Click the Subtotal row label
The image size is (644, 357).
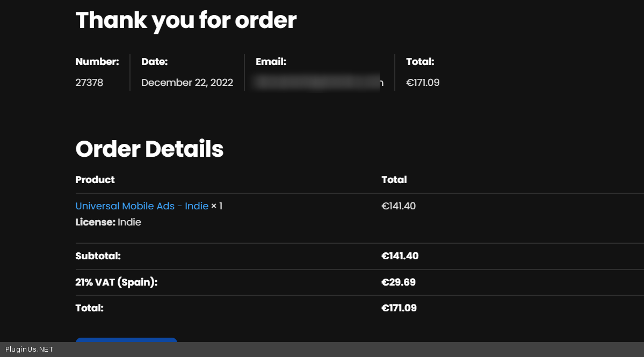tap(98, 256)
